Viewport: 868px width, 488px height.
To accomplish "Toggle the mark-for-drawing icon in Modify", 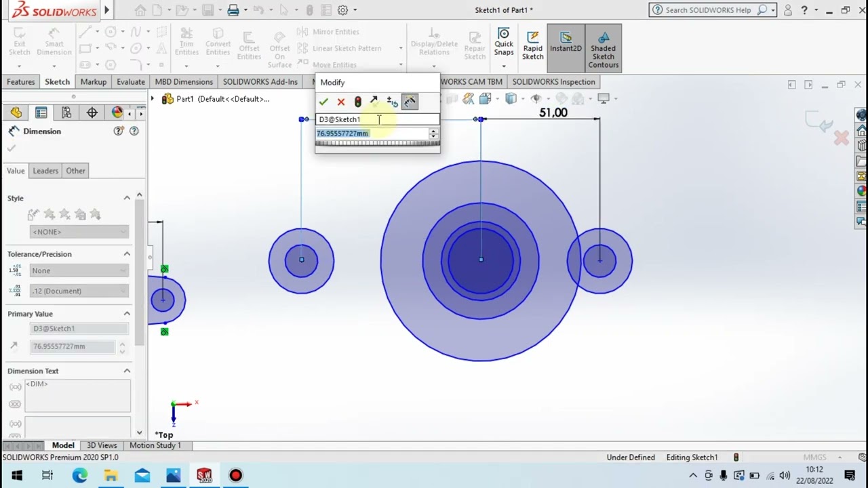I will [410, 102].
